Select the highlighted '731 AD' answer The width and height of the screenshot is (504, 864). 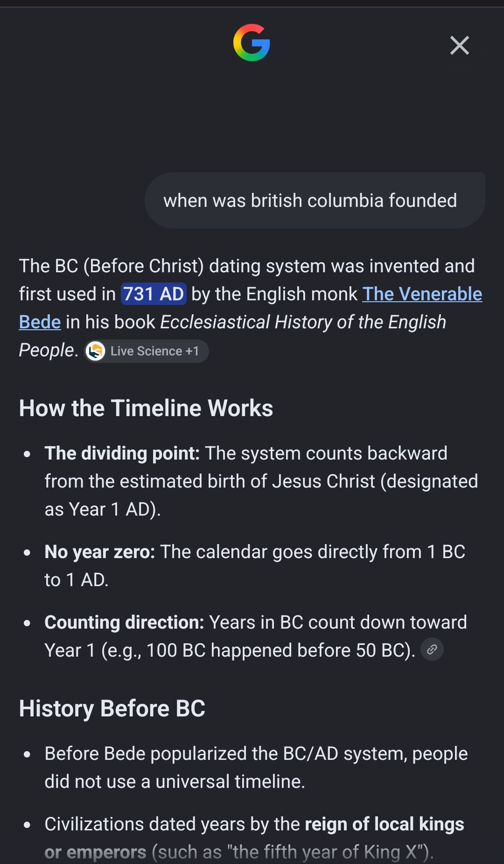(154, 294)
